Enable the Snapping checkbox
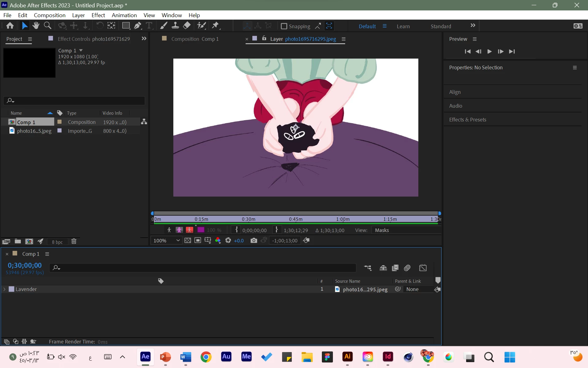This screenshot has width=588, height=368. 284,26
